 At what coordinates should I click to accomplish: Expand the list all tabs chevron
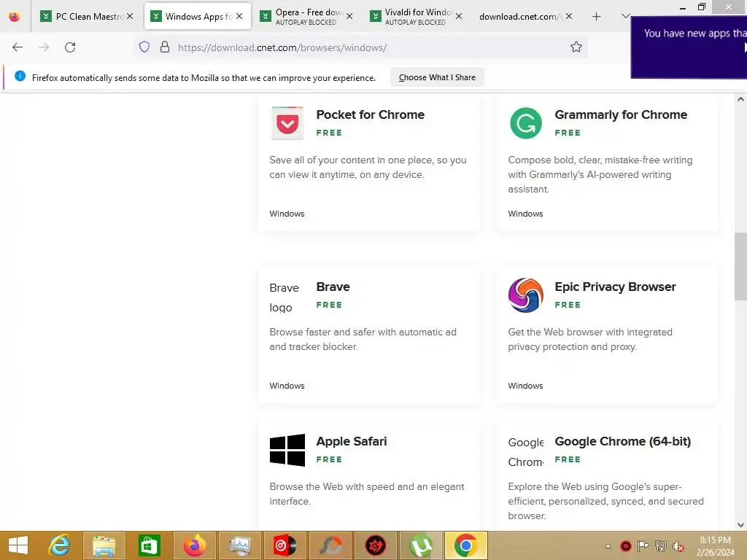click(x=625, y=16)
